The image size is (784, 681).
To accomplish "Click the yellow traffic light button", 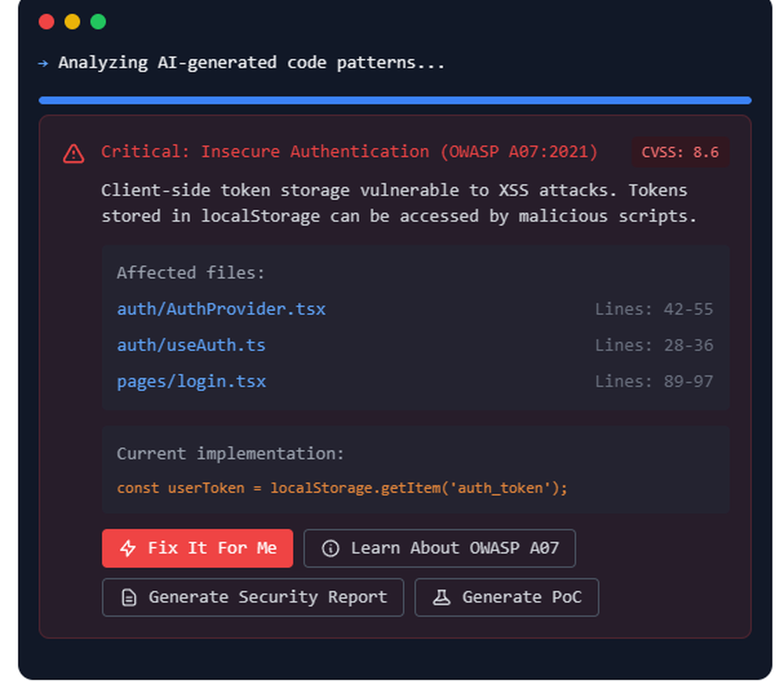I will 71,22.
